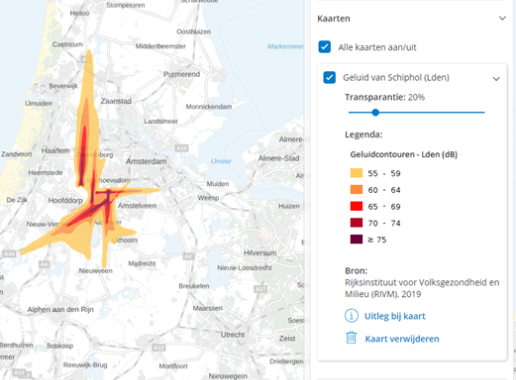This screenshot has height=380, width=516.
Task: Click the purple ≥ 75 legend swatch
Action: coord(356,239)
